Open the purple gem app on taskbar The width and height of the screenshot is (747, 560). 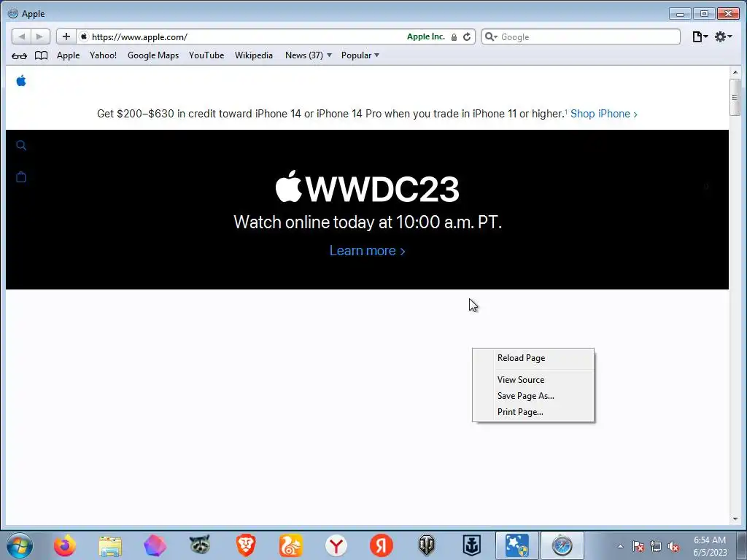pos(155,545)
